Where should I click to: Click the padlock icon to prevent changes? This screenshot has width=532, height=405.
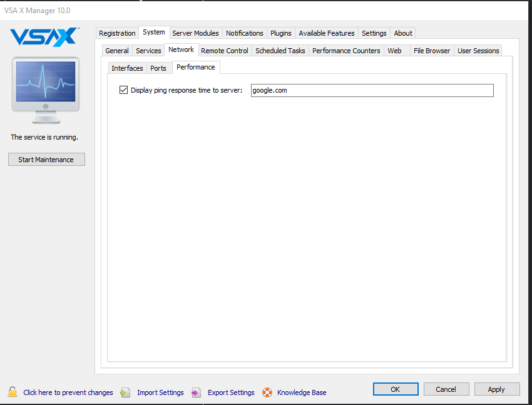tap(13, 392)
